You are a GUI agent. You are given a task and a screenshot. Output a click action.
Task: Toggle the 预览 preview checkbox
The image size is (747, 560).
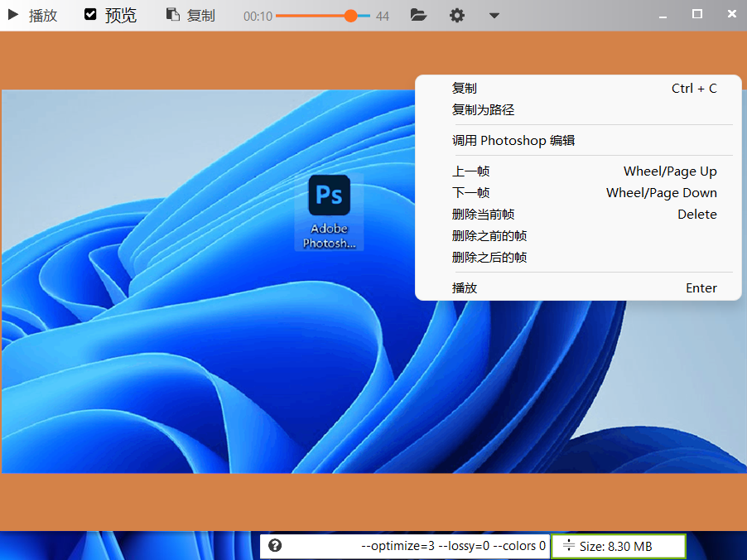point(91,15)
